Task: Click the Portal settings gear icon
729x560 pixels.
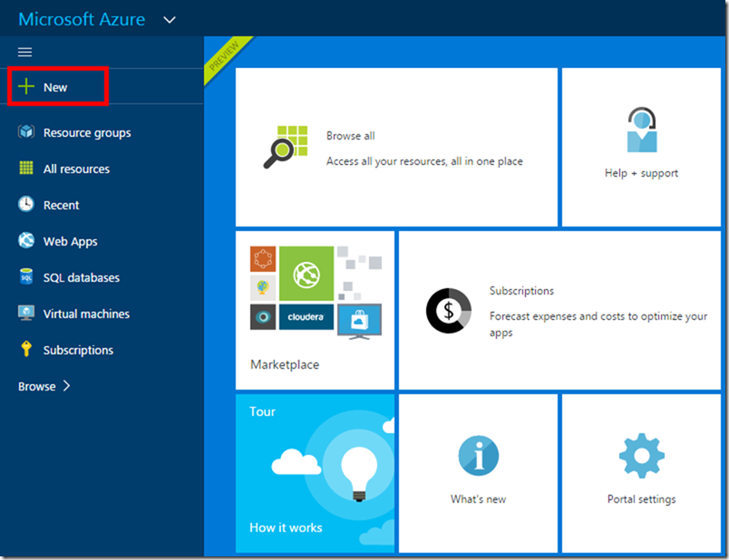Action: 642,456
